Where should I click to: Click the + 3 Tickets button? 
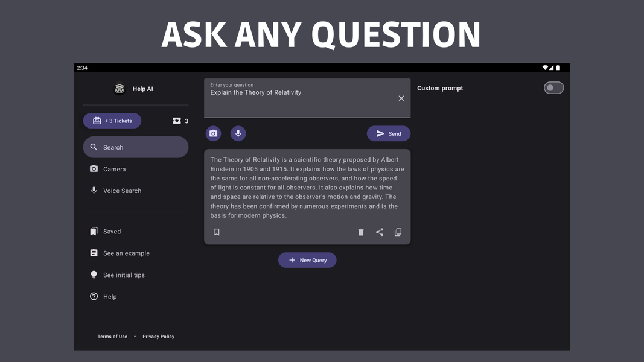coord(112,121)
